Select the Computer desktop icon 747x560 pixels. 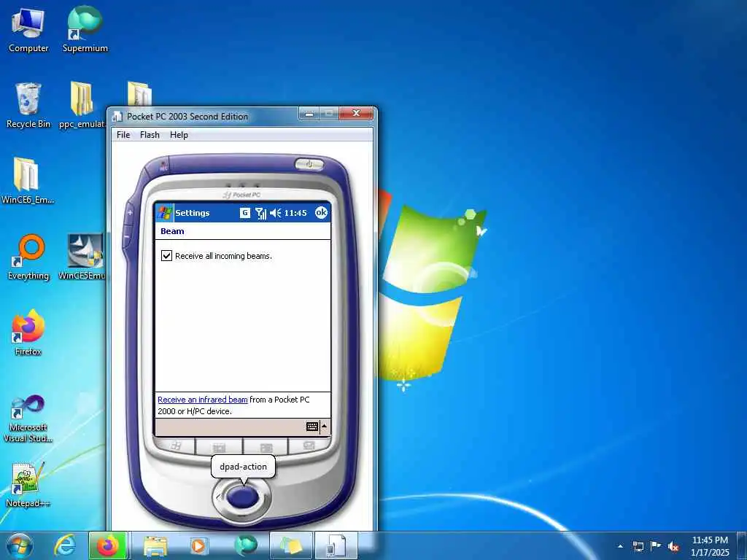[28, 29]
